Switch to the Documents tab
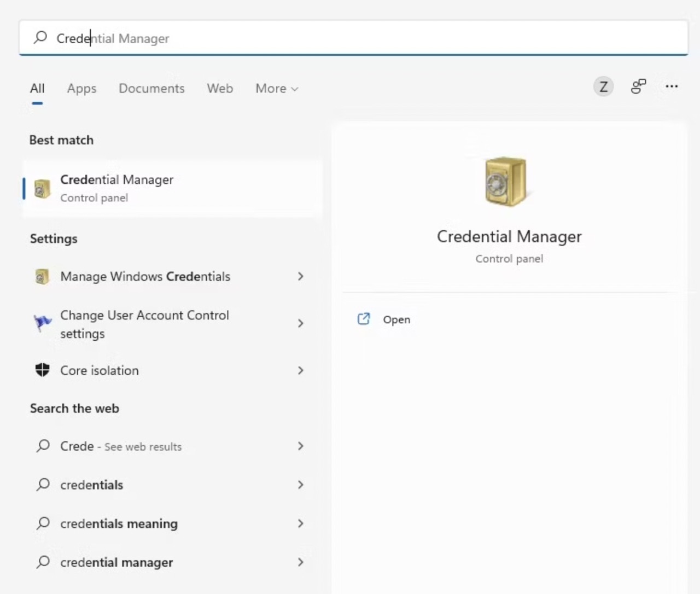The image size is (700, 594). click(x=151, y=88)
